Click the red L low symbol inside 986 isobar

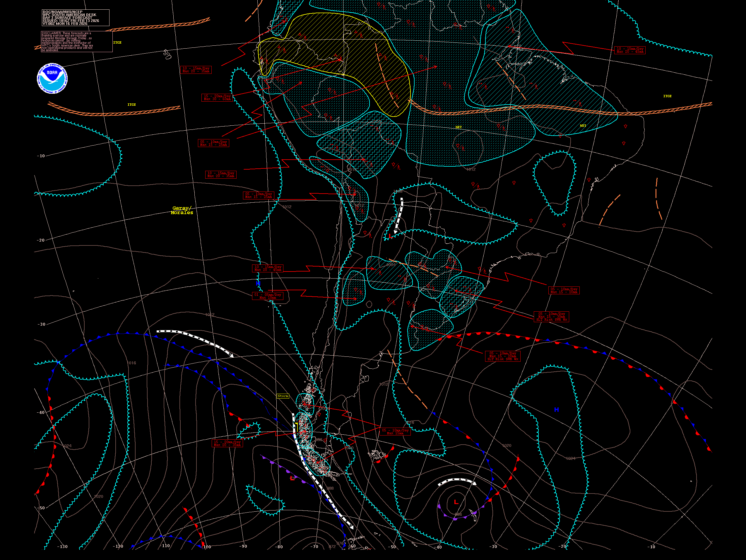pyautogui.click(x=456, y=502)
